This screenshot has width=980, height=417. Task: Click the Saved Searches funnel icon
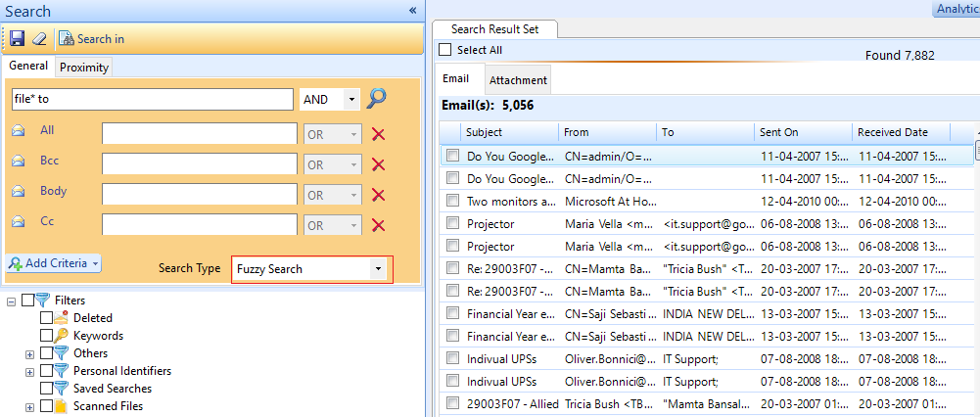tap(61, 389)
